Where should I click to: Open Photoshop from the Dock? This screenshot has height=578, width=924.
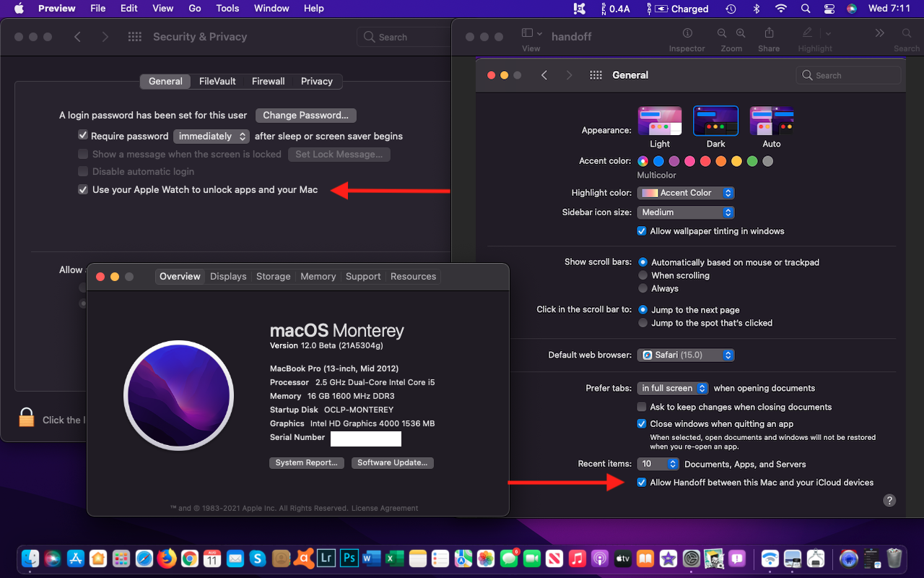[x=349, y=558]
